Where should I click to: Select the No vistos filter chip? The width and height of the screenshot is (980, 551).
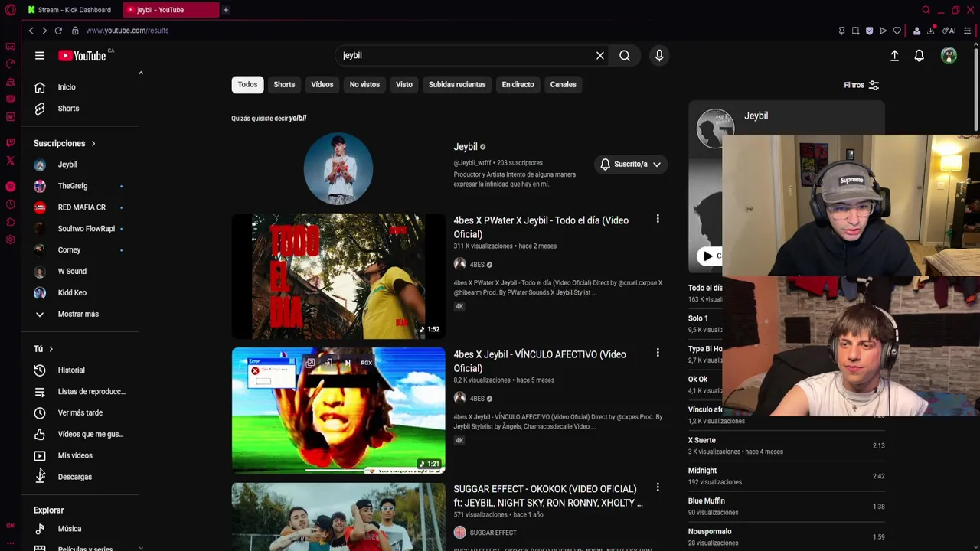coord(364,84)
